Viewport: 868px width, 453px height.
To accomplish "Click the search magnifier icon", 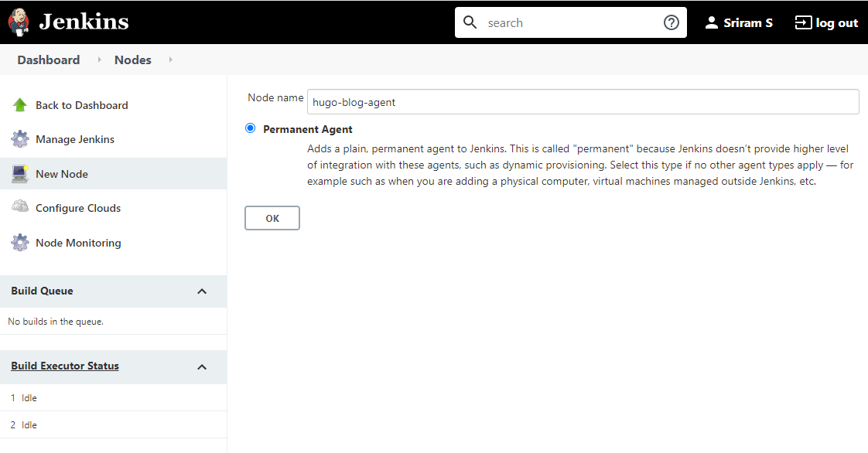I will tap(470, 22).
